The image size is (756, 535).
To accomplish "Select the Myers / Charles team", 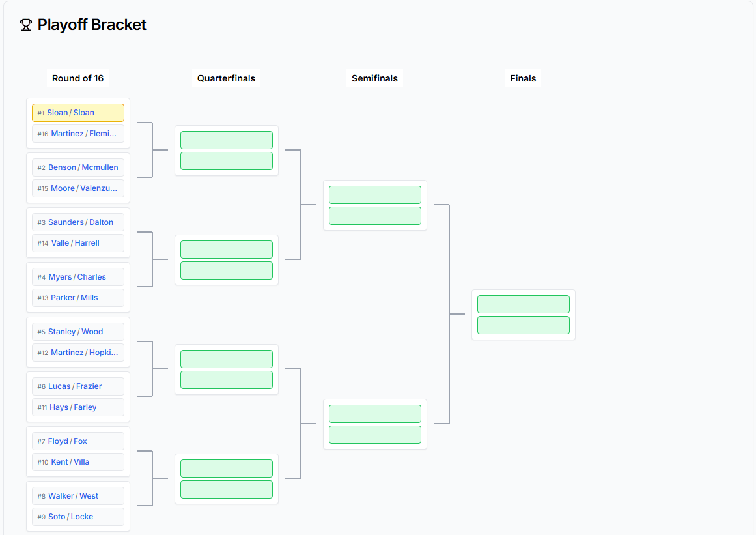I will [78, 276].
